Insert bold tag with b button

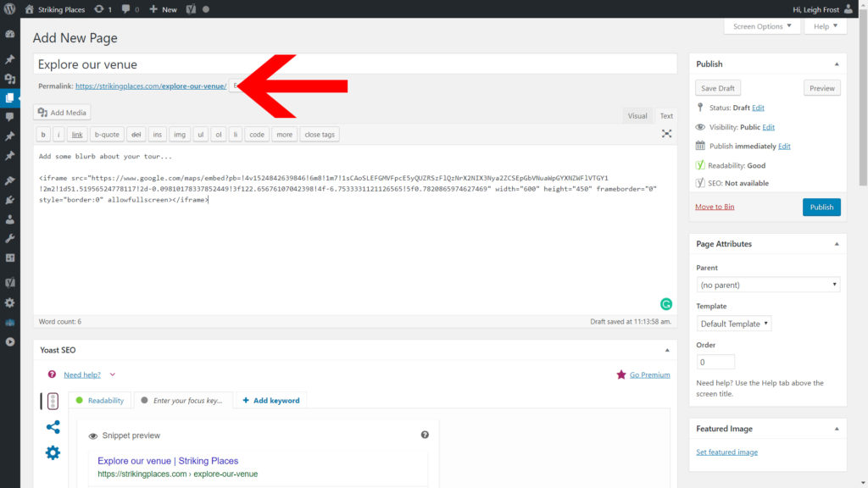pos(43,135)
